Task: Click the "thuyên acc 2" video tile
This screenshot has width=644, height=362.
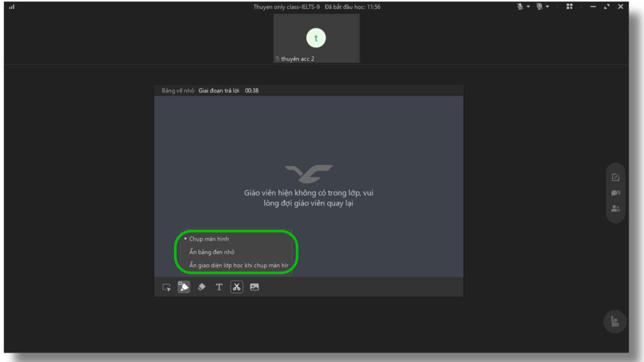Action: tap(316, 38)
